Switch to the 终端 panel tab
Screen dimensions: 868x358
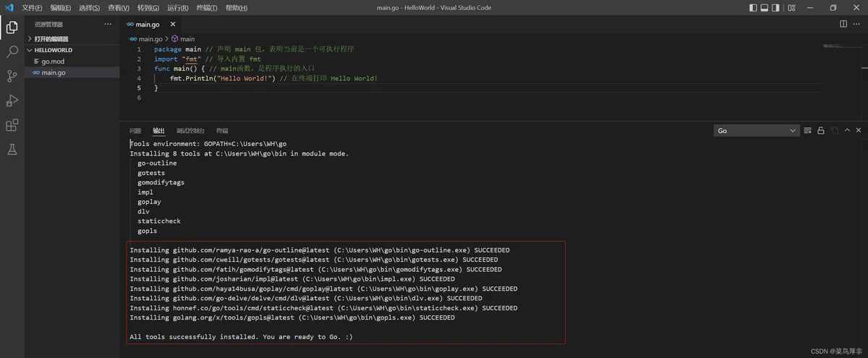[x=222, y=131]
